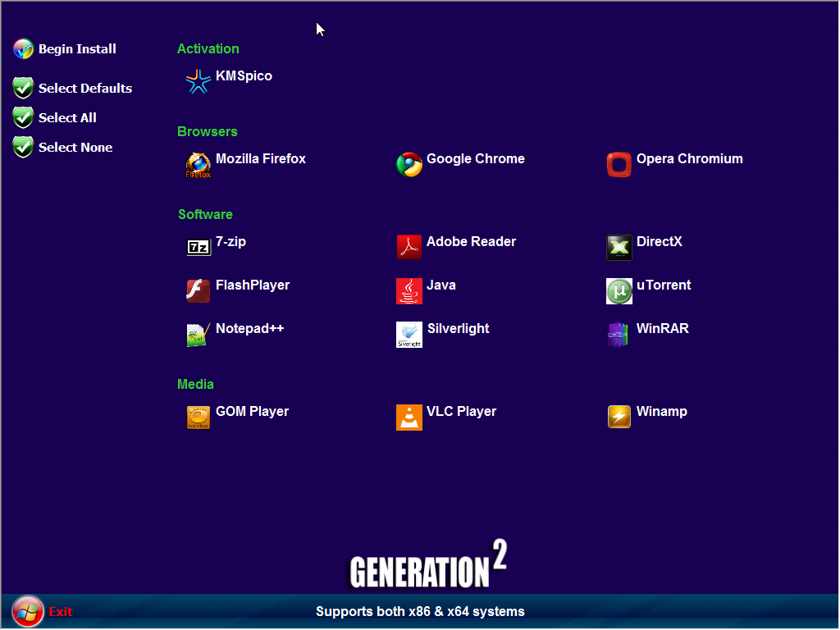
Task: Toggle the VLC Player label
Action: (x=461, y=412)
